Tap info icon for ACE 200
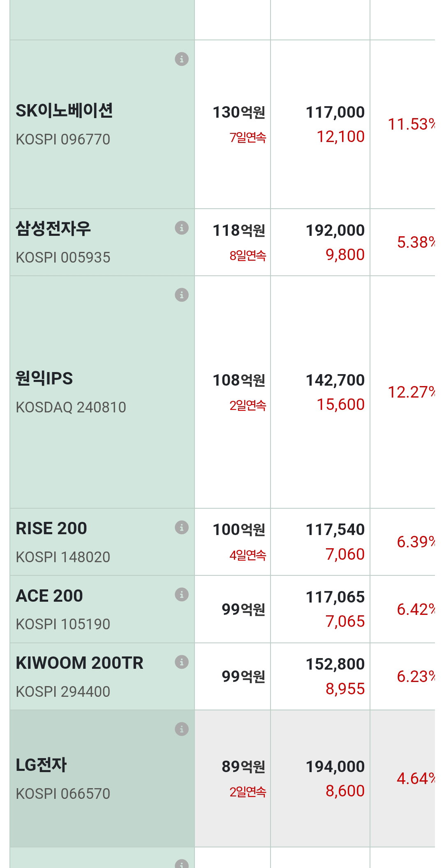This screenshot has width=444, height=868. (182, 594)
